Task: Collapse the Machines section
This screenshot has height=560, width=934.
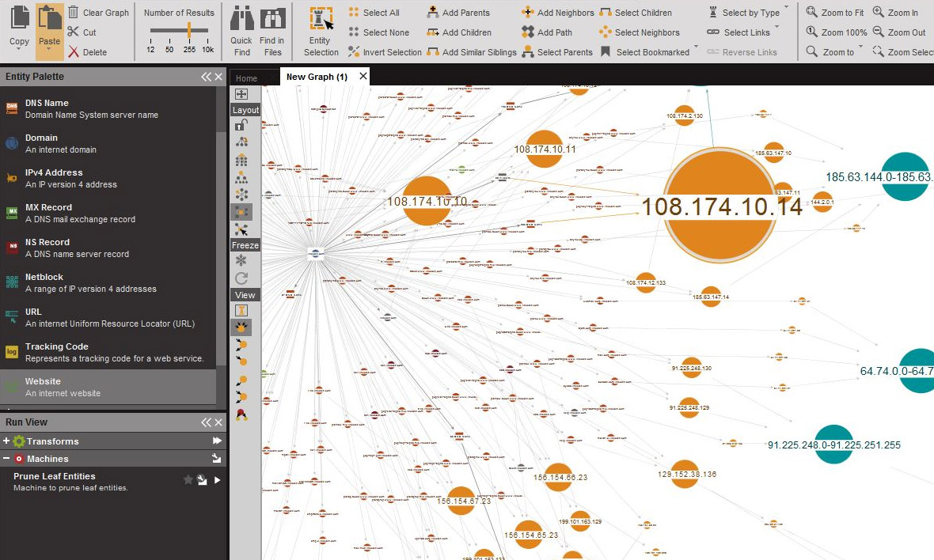Action: (x=6, y=459)
